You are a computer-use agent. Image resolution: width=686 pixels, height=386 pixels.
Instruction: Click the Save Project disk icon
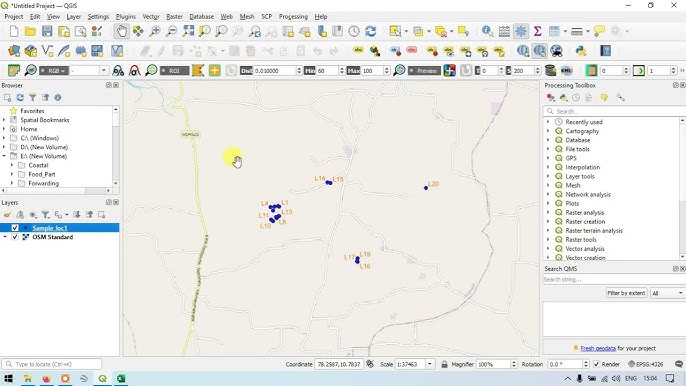click(x=47, y=31)
